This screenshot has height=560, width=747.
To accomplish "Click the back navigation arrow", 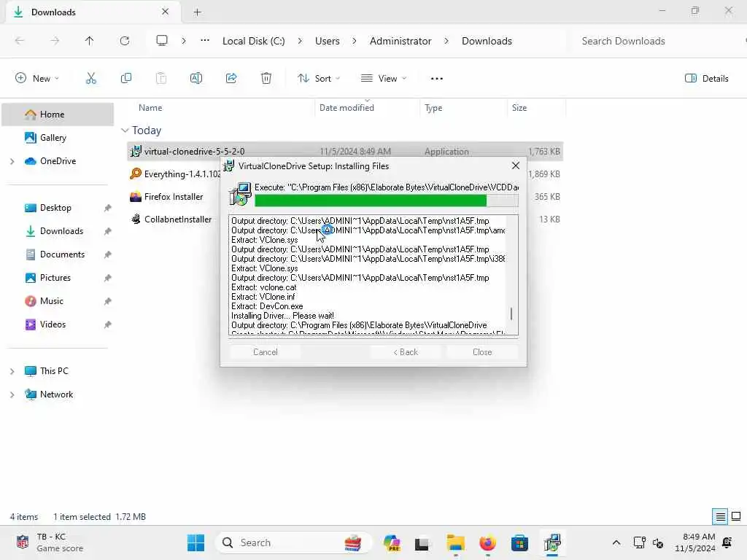I will point(20,41).
